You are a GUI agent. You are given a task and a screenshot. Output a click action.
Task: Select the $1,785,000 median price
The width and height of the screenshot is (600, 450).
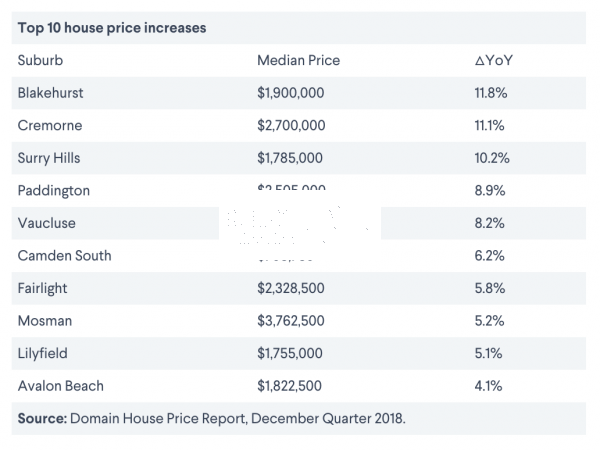290,158
